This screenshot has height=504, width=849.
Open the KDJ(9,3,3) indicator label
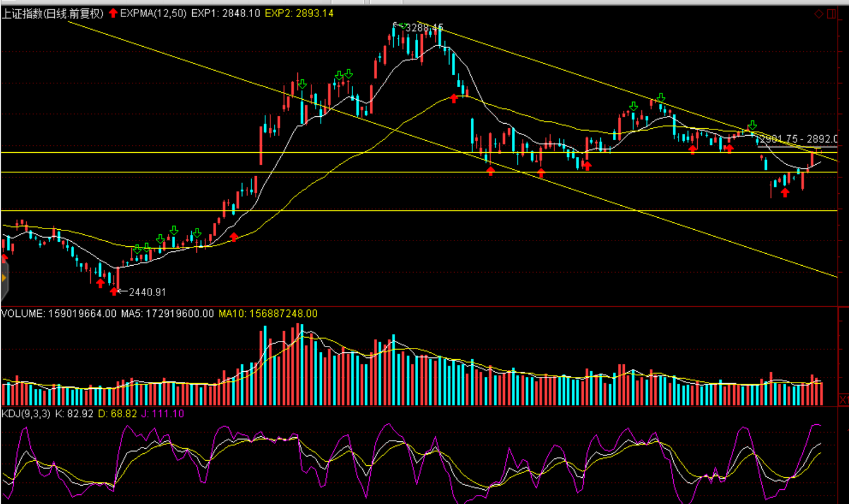26,413
